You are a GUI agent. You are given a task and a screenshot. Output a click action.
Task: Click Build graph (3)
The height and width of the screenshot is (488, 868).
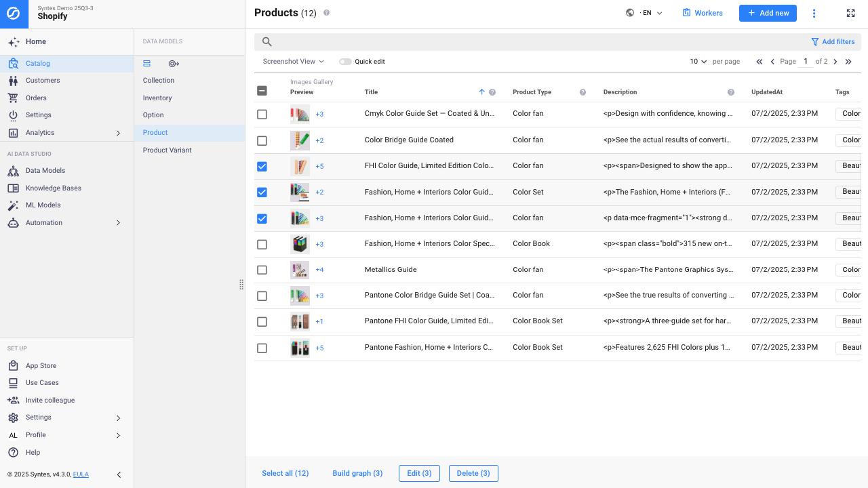pos(357,473)
